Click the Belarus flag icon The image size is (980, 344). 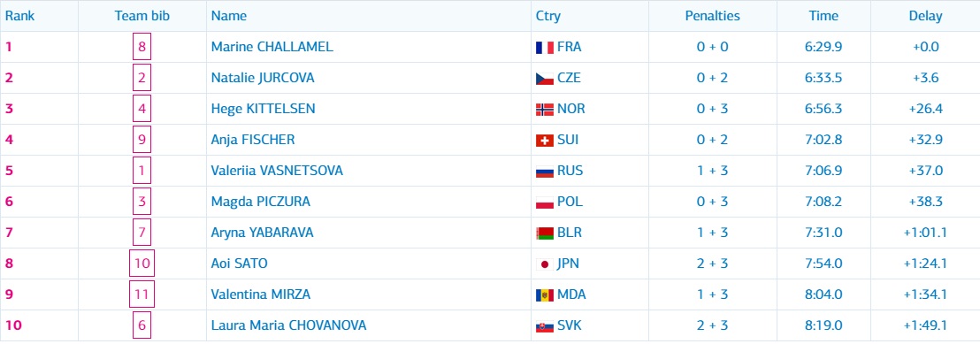(544, 233)
